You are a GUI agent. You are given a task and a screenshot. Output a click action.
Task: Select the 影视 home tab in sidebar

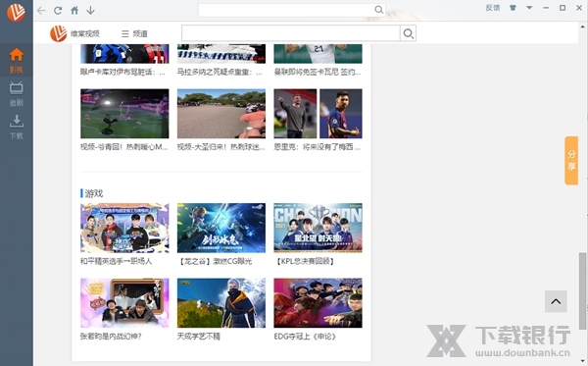(16, 60)
